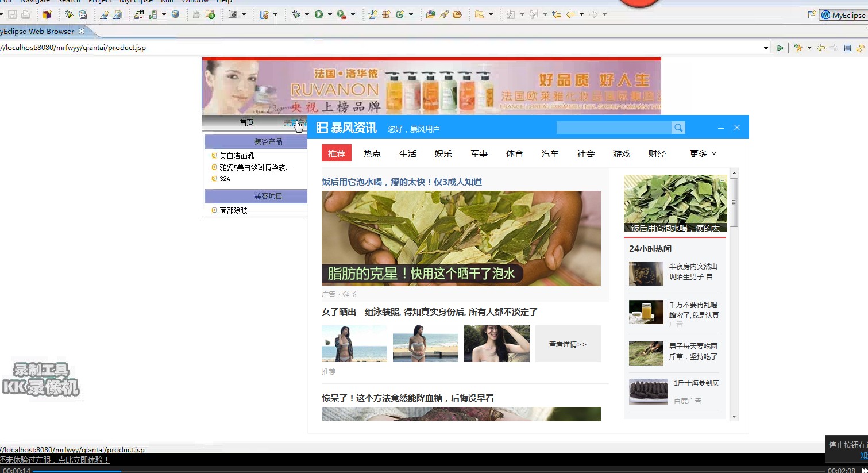
Task: Click 还未体验过左眼，点此立即体验 link
Action: (55, 460)
